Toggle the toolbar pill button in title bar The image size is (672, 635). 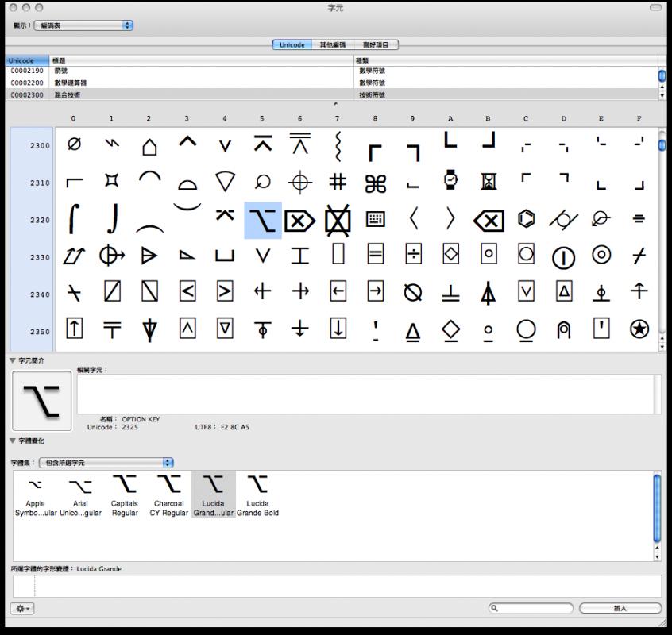pyautogui.click(x=655, y=7)
